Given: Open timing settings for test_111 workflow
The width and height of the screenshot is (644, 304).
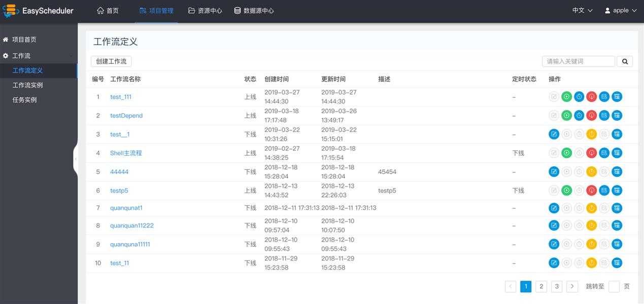Looking at the screenshot, I should [579, 97].
